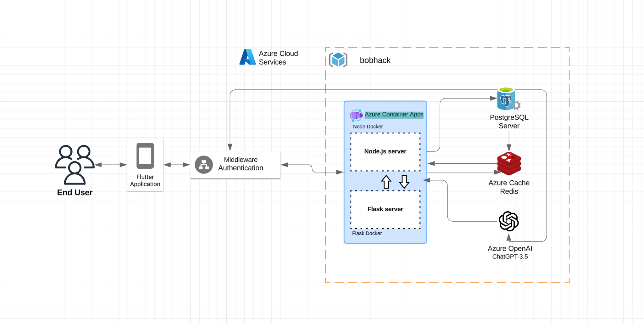Select the "PostgreSQL Server" label
Image resolution: width=644 pixels, height=323 pixels.
pos(509,122)
